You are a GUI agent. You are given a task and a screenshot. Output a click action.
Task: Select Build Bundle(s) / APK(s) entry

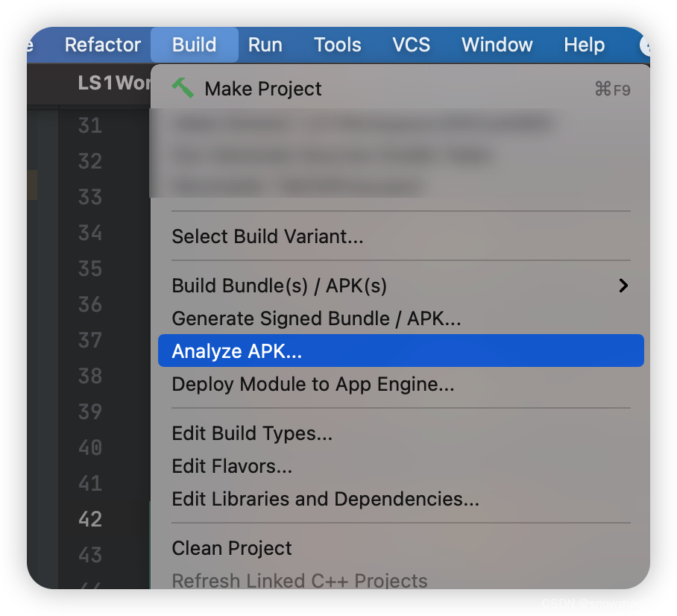coord(401,286)
